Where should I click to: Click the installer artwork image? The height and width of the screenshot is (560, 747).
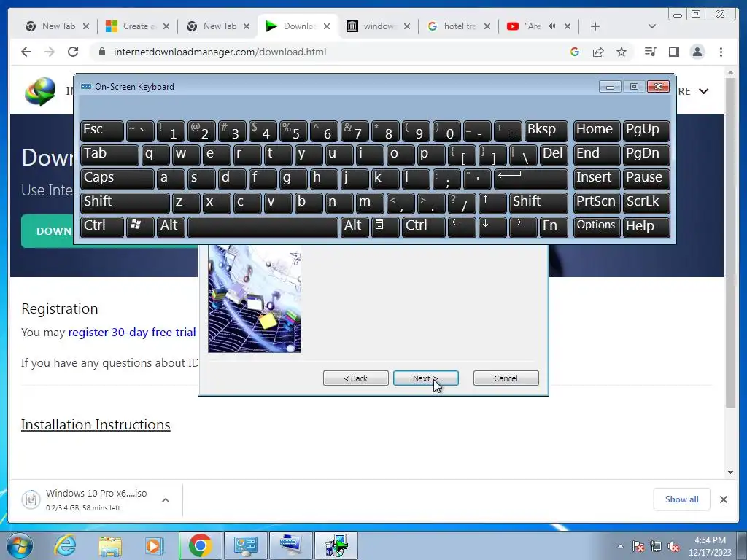(x=255, y=298)
